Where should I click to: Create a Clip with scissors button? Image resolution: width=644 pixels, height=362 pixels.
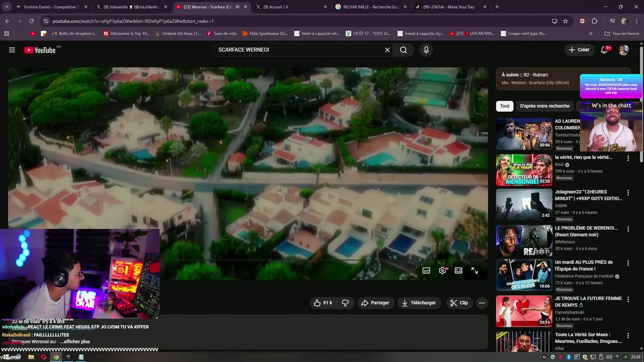[459, 303]
